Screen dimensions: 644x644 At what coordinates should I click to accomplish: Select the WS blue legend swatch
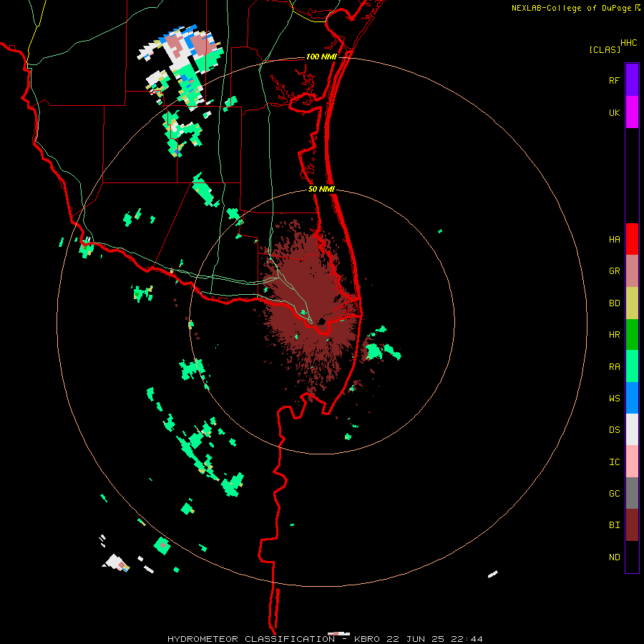point(632,398)
